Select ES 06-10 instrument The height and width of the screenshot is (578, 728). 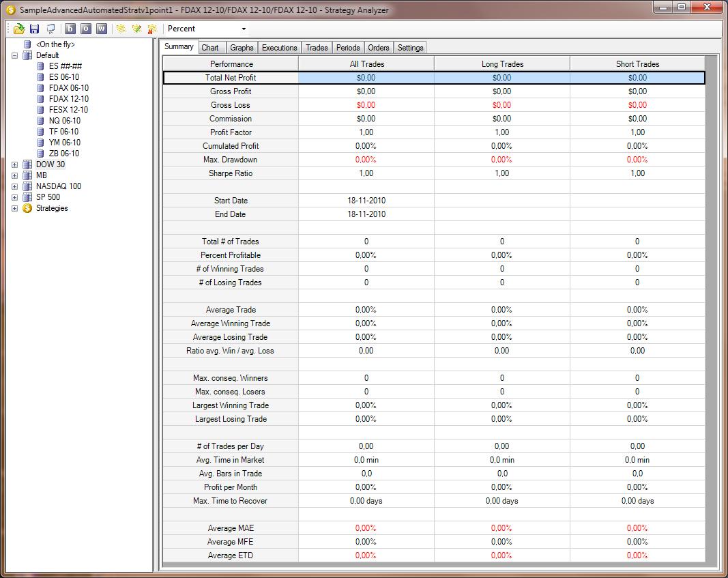click(x=64, y=77)
